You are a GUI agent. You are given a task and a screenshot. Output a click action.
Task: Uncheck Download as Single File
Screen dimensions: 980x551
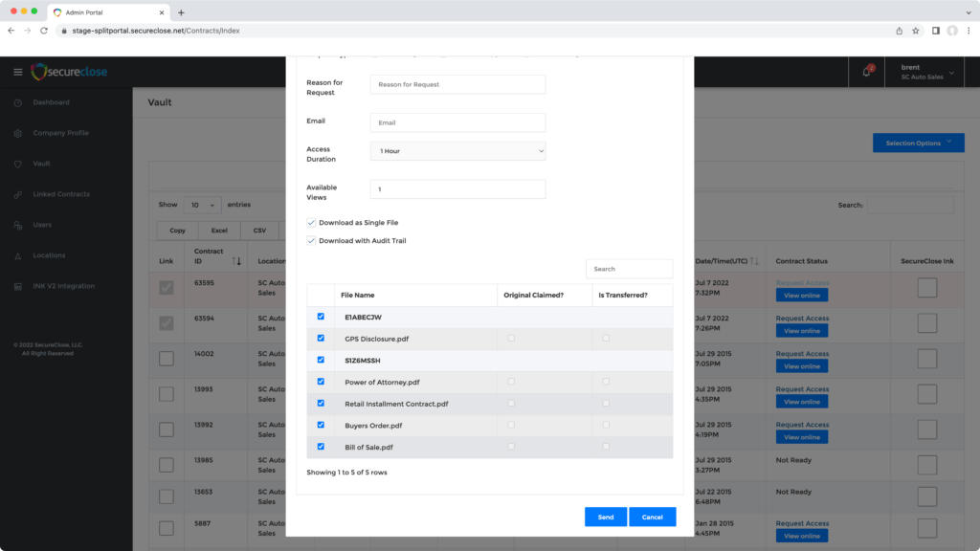pyautogui.click(x=311, y=223)
